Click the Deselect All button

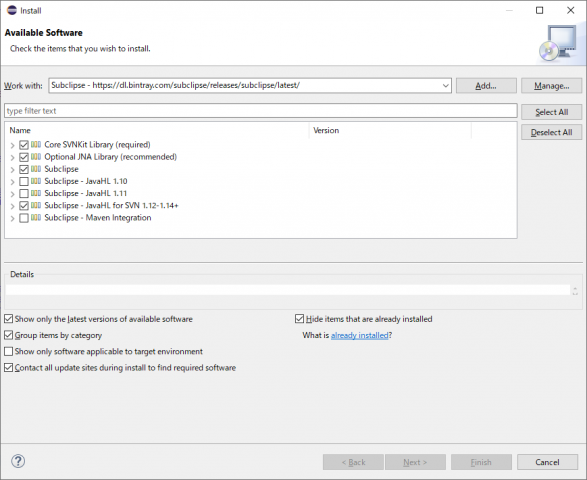tap(551, 133)
